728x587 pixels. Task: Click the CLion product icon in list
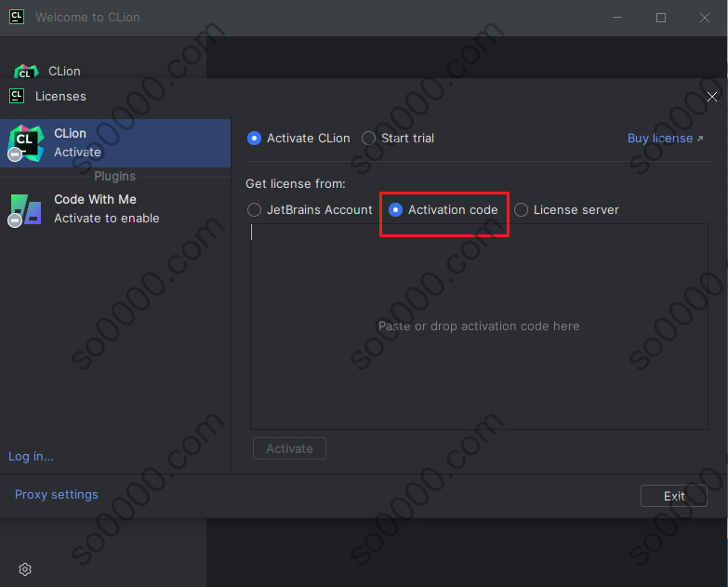click(x=25, y=143)
